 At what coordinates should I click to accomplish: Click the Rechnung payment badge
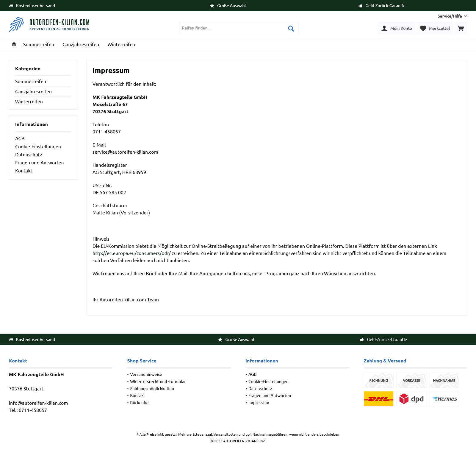tap(379, 380)
